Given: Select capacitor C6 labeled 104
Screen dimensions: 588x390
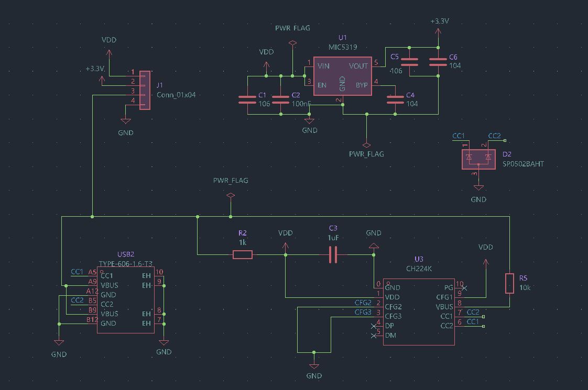Looking at the screenshot, I should pyautogui.click(x=438, y=62).
